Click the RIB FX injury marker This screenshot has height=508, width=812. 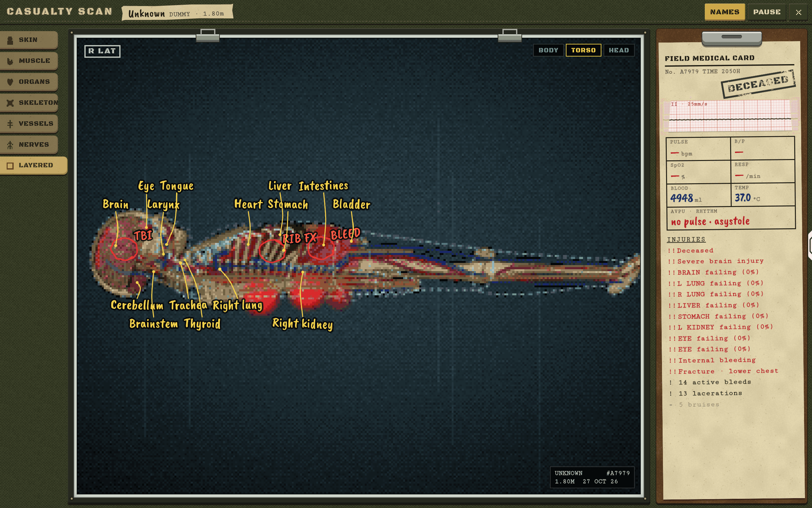coord(300,238)
